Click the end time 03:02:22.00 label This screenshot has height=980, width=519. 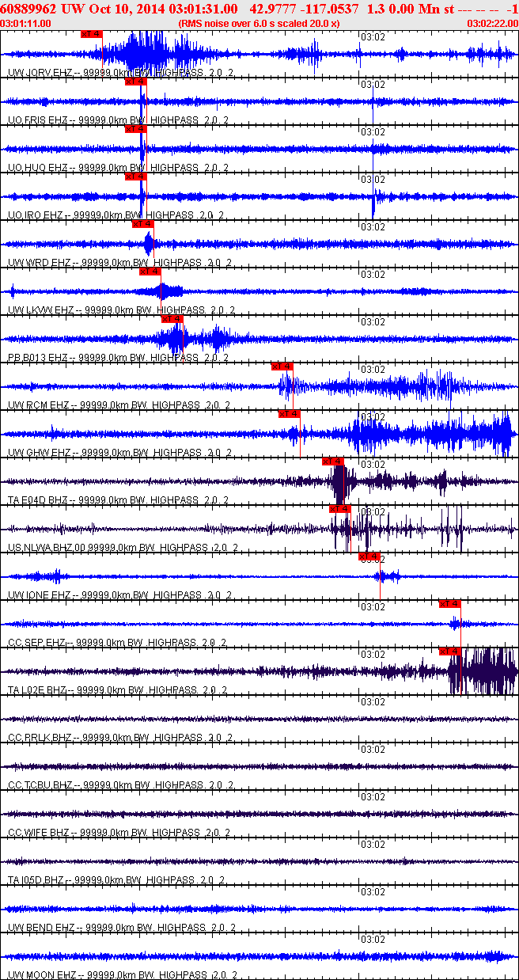point(492,24)
